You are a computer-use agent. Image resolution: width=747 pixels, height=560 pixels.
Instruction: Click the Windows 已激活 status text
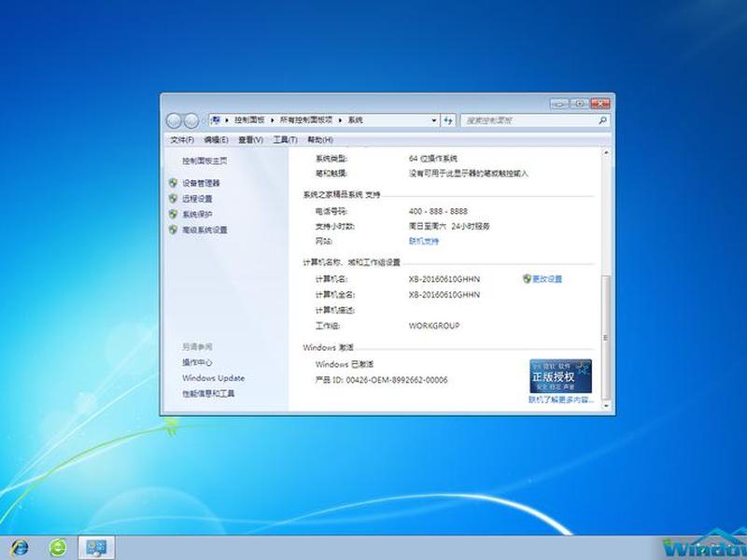[345, 364]
